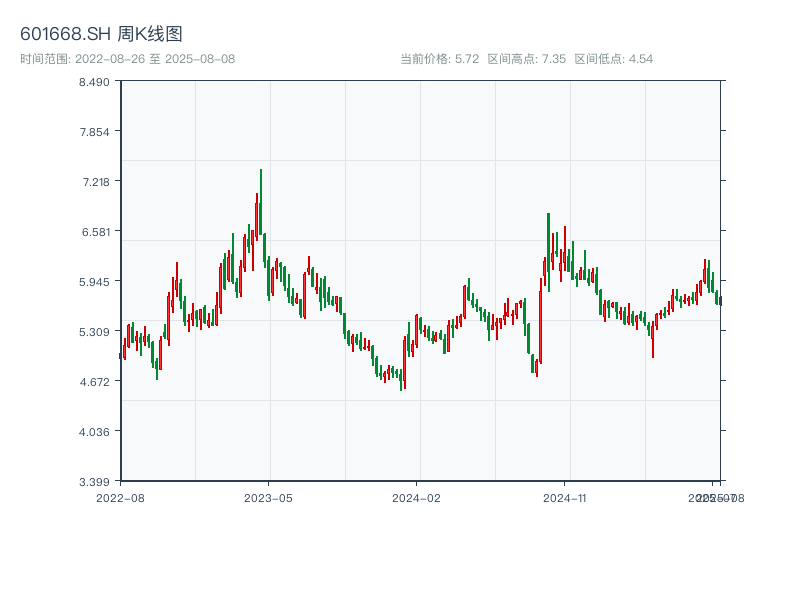Image resolution: width=800 pixels, height=600 pixels.
Task: Click the y-axis label 5.945
Action: pos(94,282)
